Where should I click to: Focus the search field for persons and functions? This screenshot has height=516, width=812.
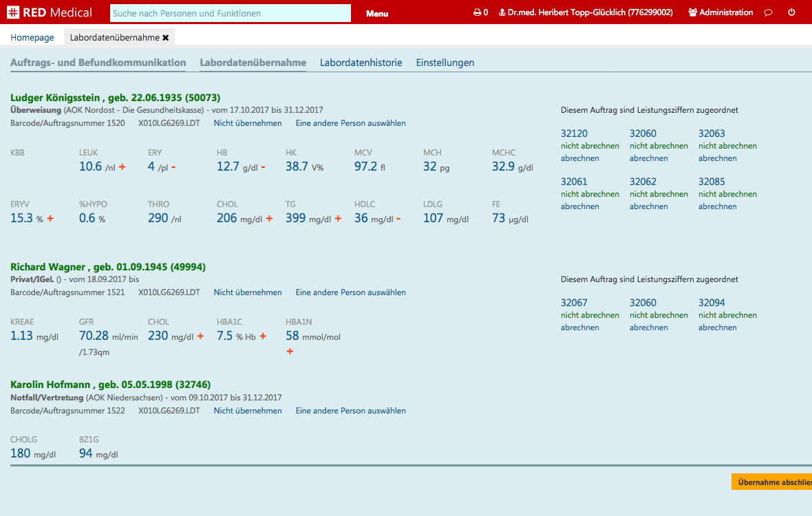point(231,13)
